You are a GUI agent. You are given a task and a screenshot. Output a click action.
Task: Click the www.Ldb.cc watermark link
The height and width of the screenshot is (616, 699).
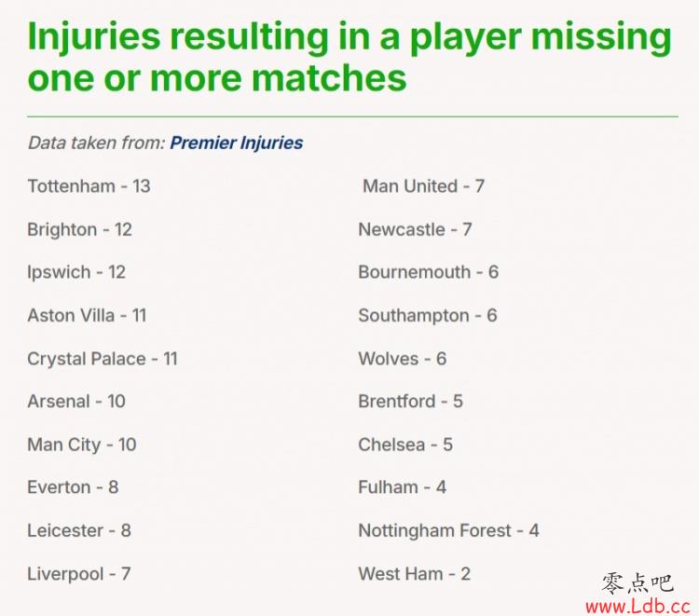[637, 606]
